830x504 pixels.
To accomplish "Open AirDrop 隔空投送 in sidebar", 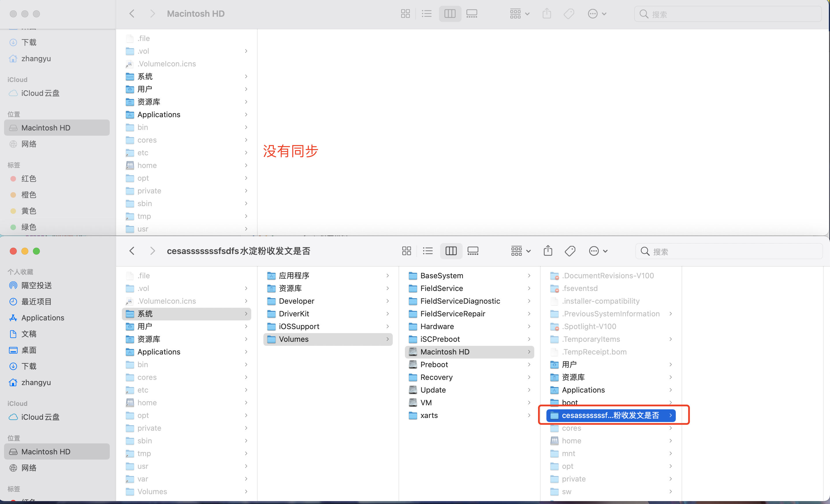I will click(x=36, y=285).
